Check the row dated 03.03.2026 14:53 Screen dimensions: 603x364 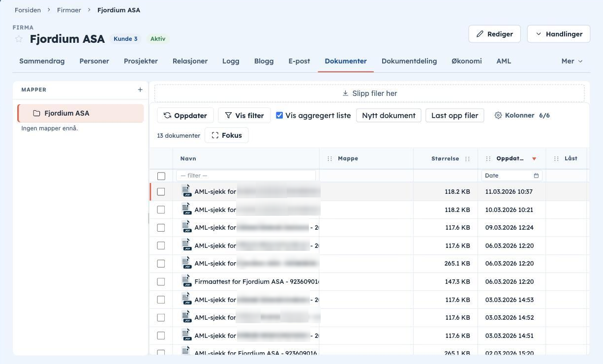point(161,300)
